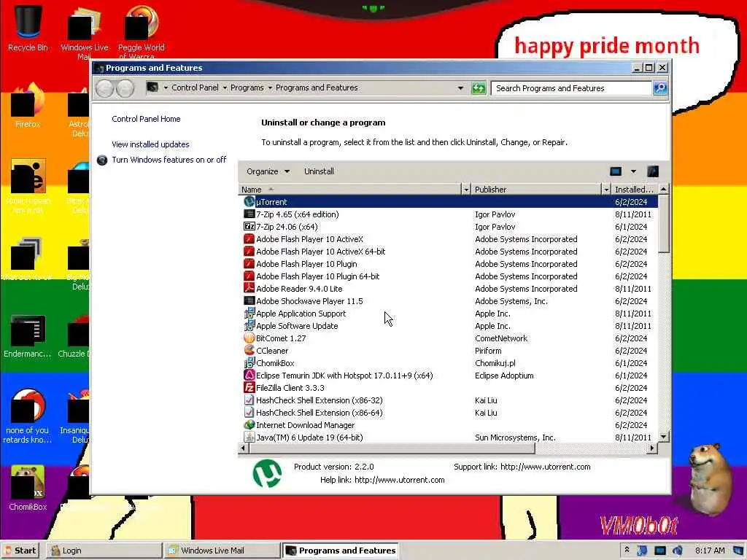The width and height of the screenshot is (747, 560).
Task: Click Control Panel breadcrumb segment
Action: 195,87
